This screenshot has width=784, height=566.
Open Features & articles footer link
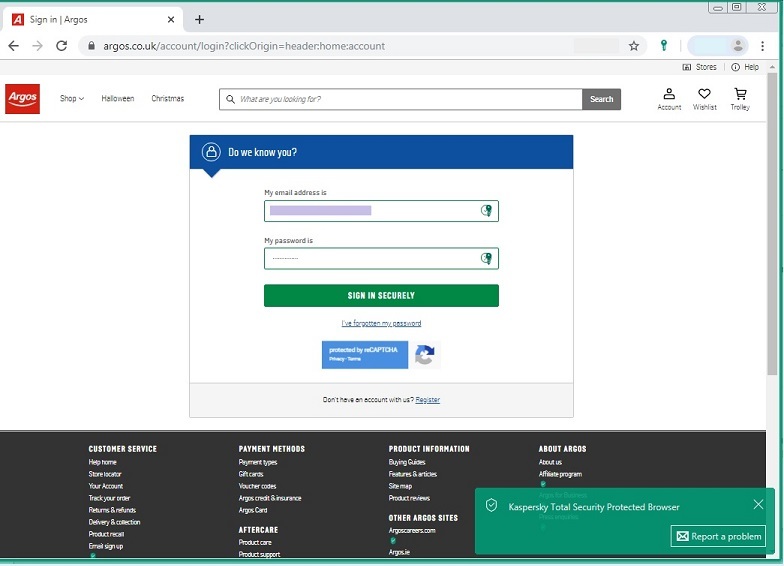click(x=412, y=474)
